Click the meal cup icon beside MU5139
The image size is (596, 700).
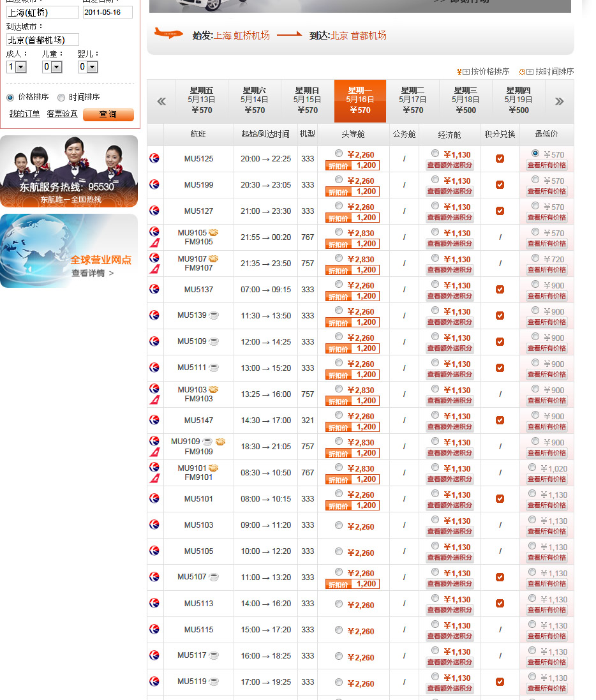point(214,315)
